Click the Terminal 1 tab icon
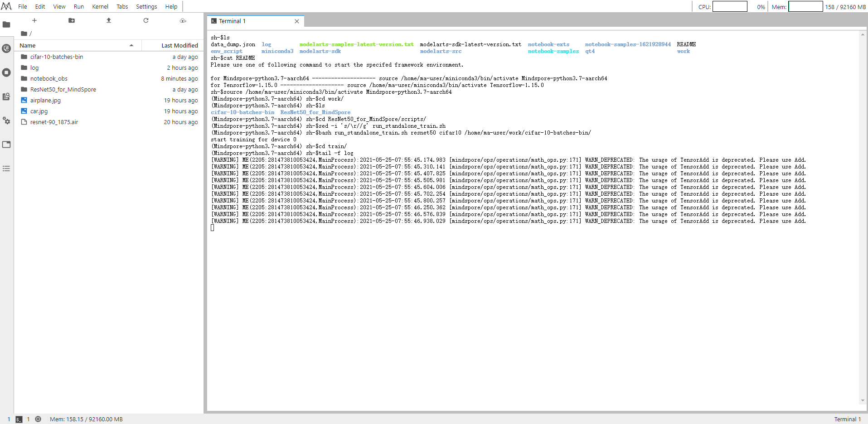 point(214,21)
